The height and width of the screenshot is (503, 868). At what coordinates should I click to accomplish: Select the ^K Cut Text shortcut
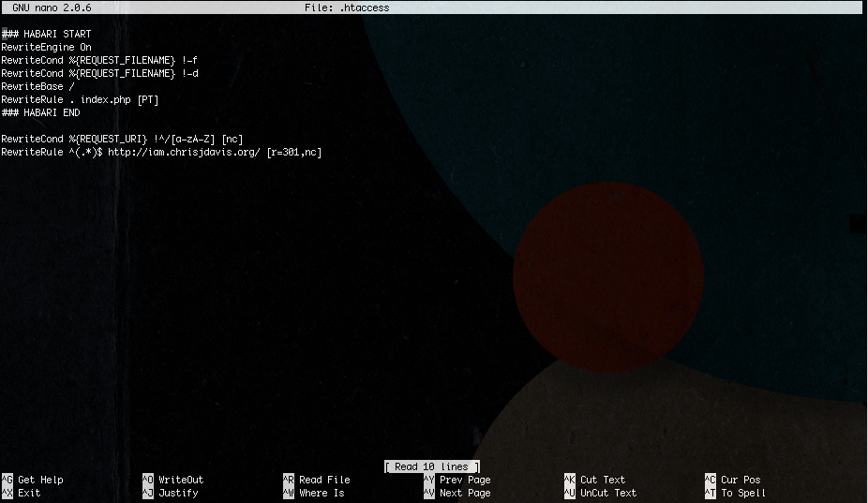click(595, 480)
